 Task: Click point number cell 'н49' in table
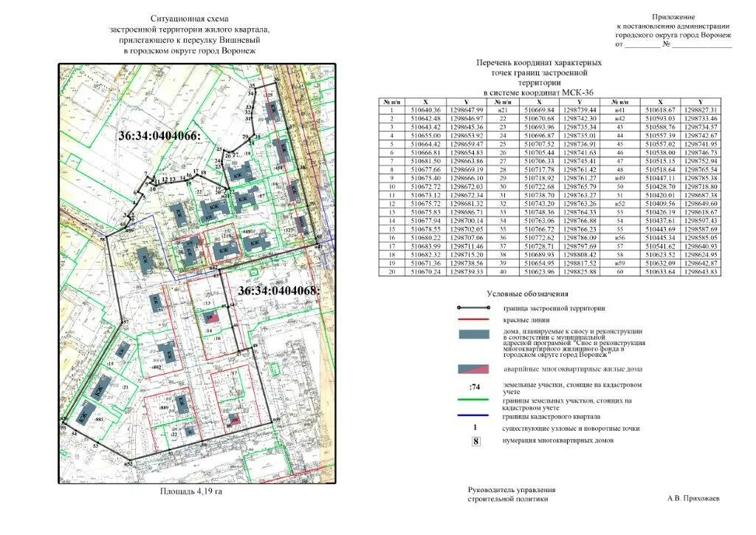click(620, 179)
